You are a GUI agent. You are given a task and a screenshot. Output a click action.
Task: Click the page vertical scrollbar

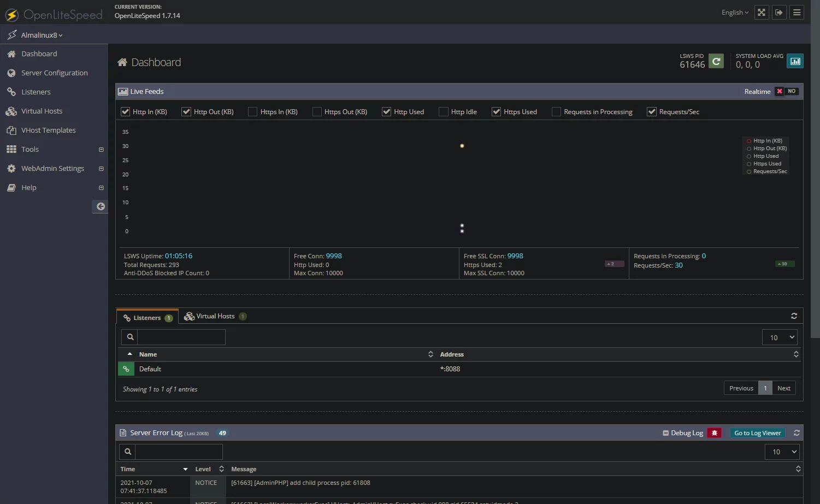pyautogui.click(x=815, y=169)
